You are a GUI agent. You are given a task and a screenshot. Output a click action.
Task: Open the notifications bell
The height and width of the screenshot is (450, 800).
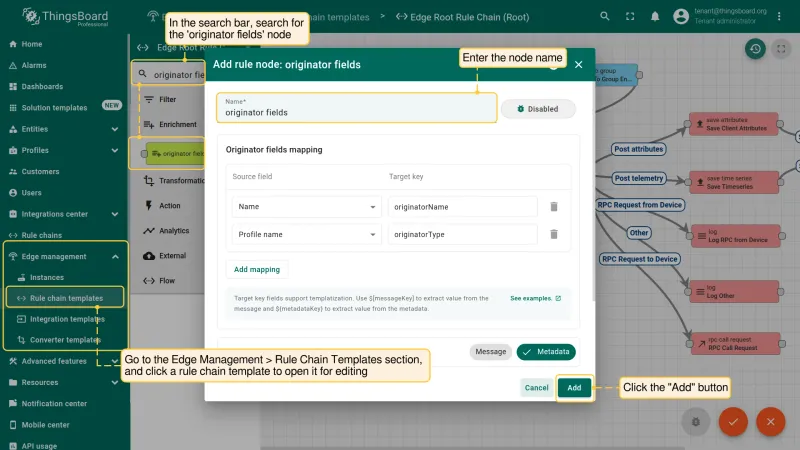[655, 16]
